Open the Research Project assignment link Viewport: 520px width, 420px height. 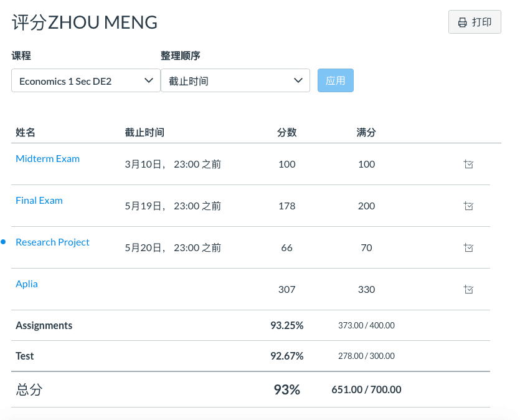coord(52,242)
